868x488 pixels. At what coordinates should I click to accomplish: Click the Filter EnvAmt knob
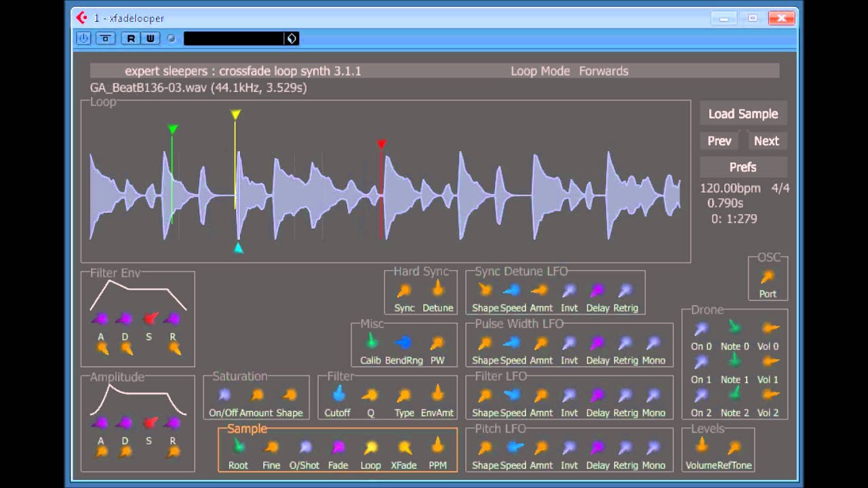pyautogui.click(x=437, y=393)
